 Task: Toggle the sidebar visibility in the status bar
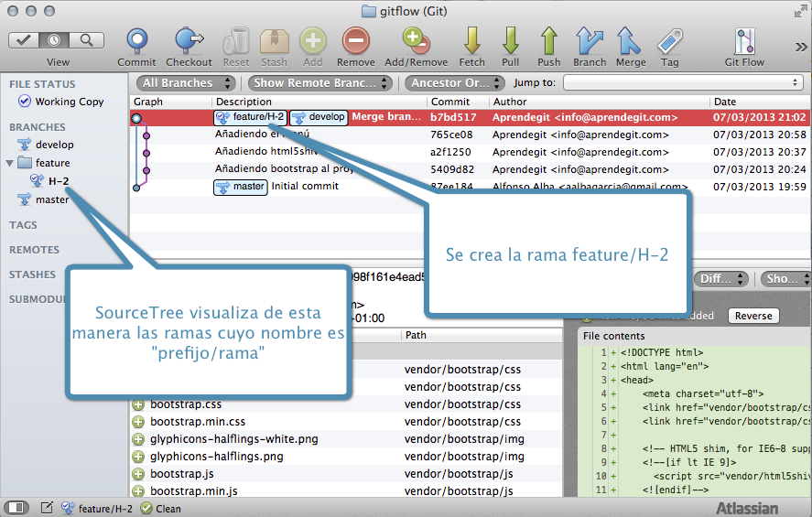[x=16, y=508]
